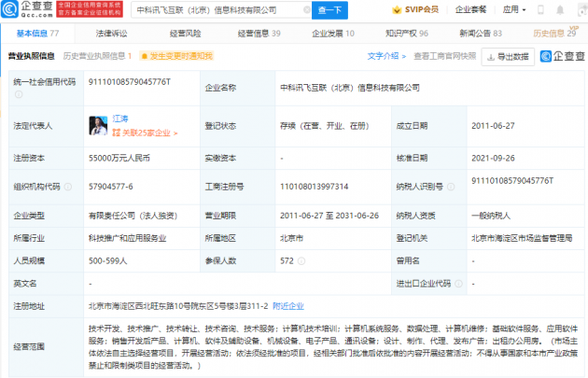Screen dimensions: 588x378
Task: Click info icon next to 参保人数 572
Action: (301, 261)
